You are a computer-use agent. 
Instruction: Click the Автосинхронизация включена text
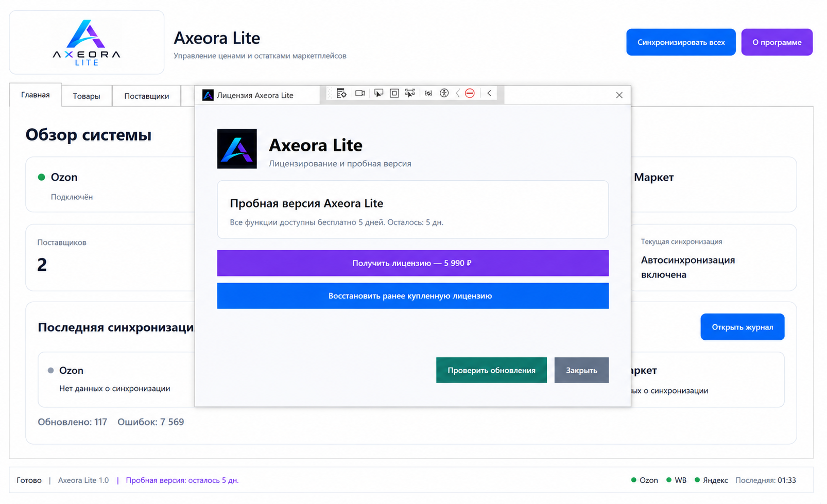(x=687, y=267)
